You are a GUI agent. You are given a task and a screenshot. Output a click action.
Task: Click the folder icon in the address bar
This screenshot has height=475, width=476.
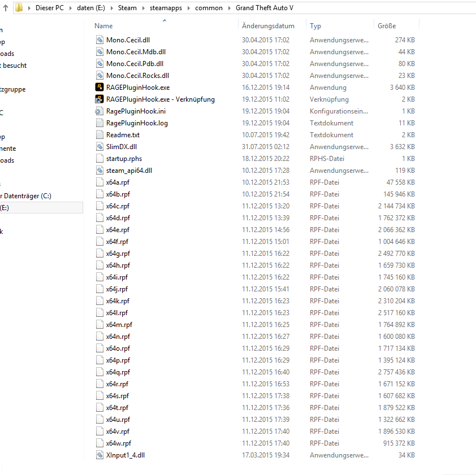(19, 7)
